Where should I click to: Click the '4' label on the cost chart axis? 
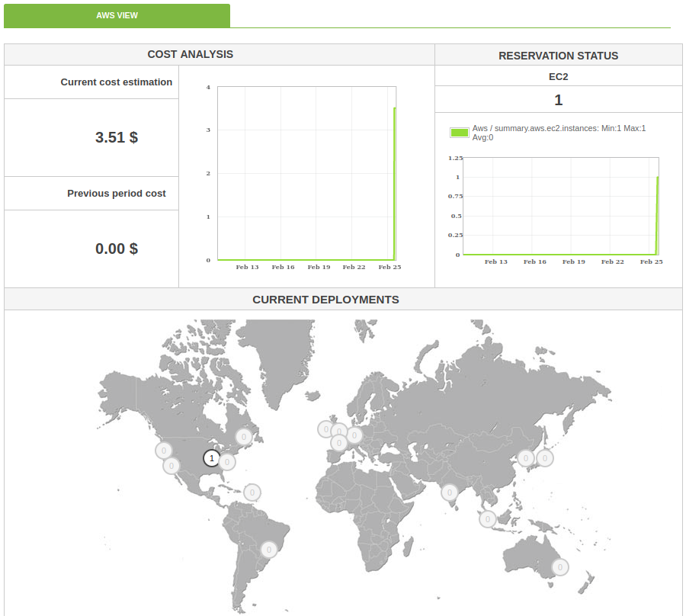(x=208, y=87)
